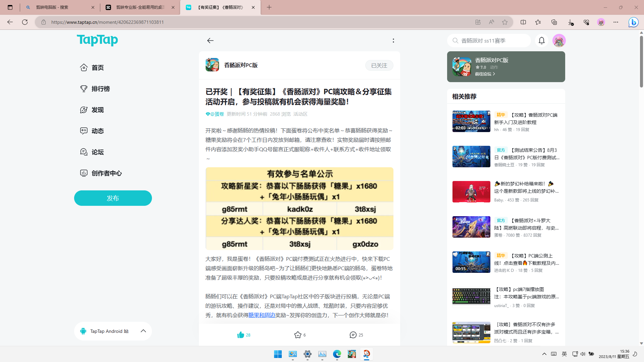This screenshot has width=644, height=362.
Task: Click the browser back button
Action: (x=10, y=22)
